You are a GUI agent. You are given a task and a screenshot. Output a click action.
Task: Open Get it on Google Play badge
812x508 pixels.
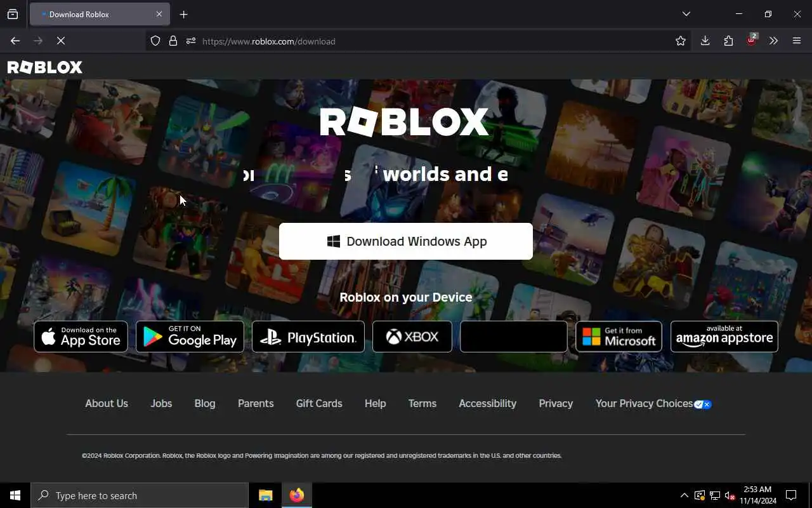[x=190, y=337]
